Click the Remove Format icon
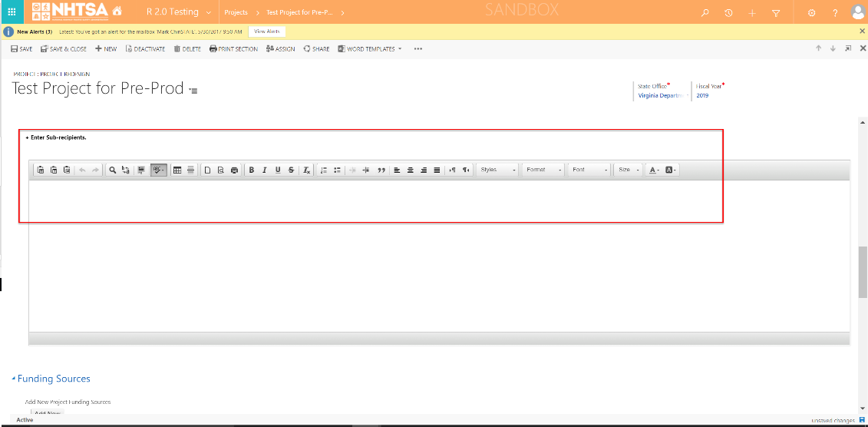Image resolution: width=868 pixels, height=427 pixels. point(306,170)
